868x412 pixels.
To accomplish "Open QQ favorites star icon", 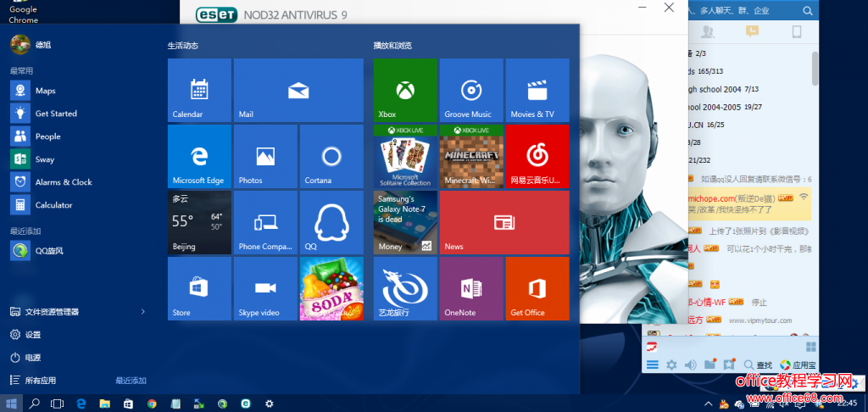I will 729,365.
